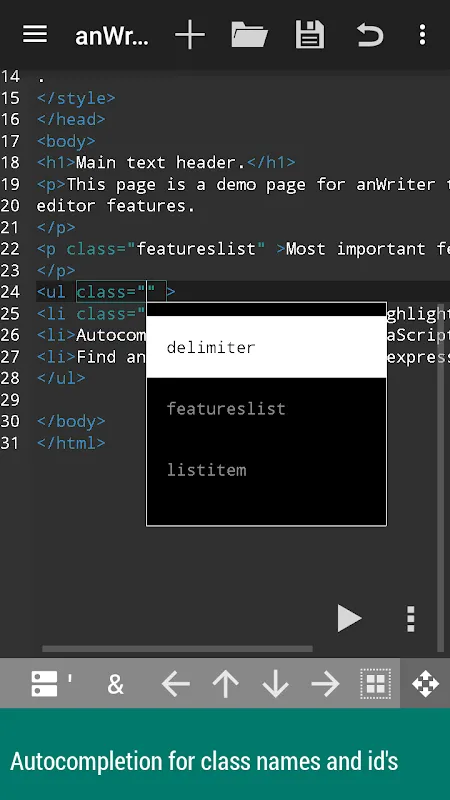This screenshot has width=450, height=800.
Task: Choose 'delimiter' from autocomplete list
Action: 266,347
